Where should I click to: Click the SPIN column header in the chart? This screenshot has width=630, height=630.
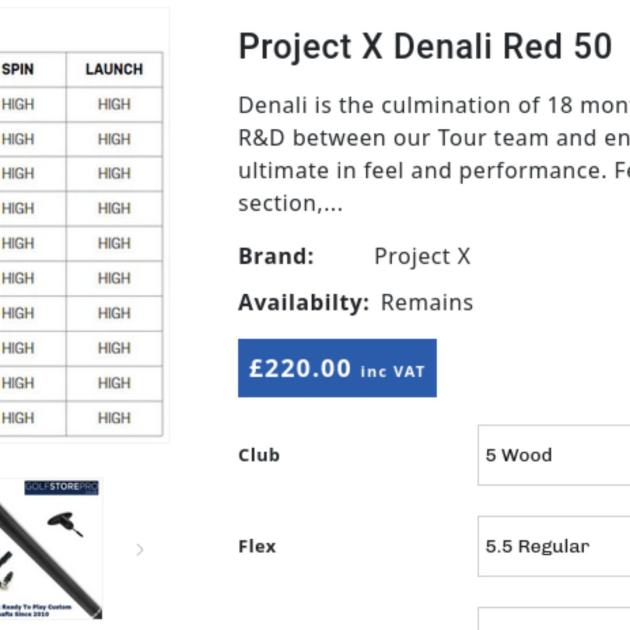coord(17,69)
